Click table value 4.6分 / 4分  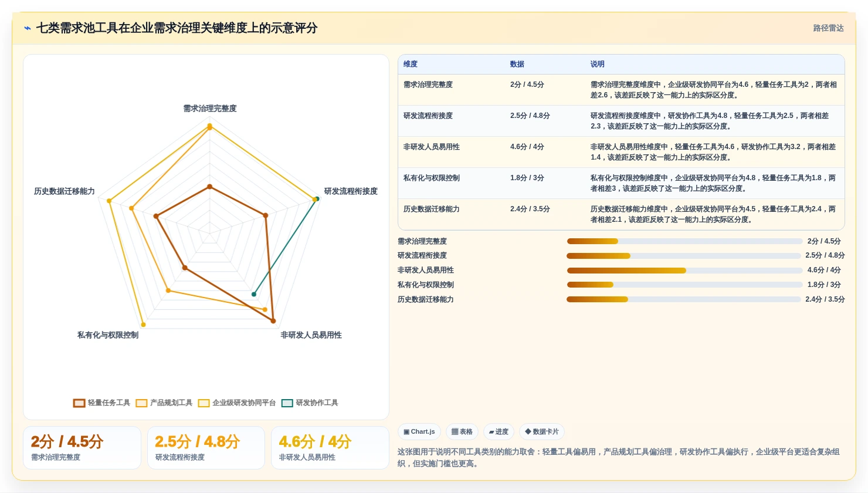527,147
